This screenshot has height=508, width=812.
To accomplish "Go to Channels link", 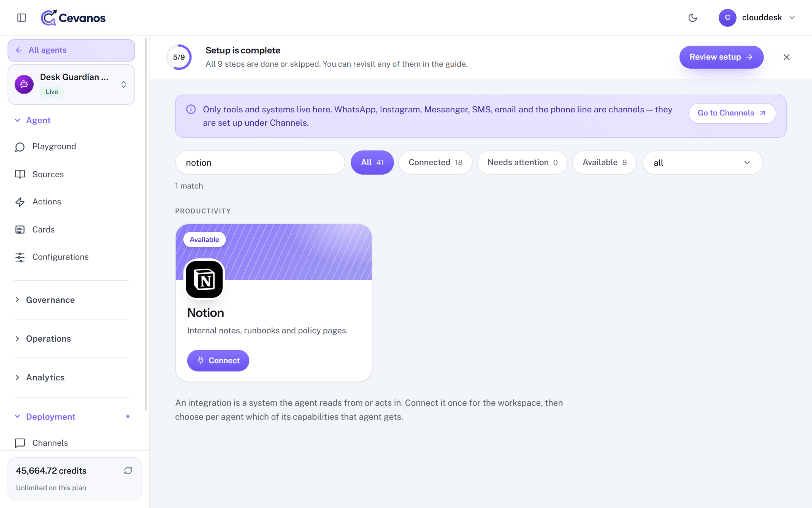I will click(732, 113).
